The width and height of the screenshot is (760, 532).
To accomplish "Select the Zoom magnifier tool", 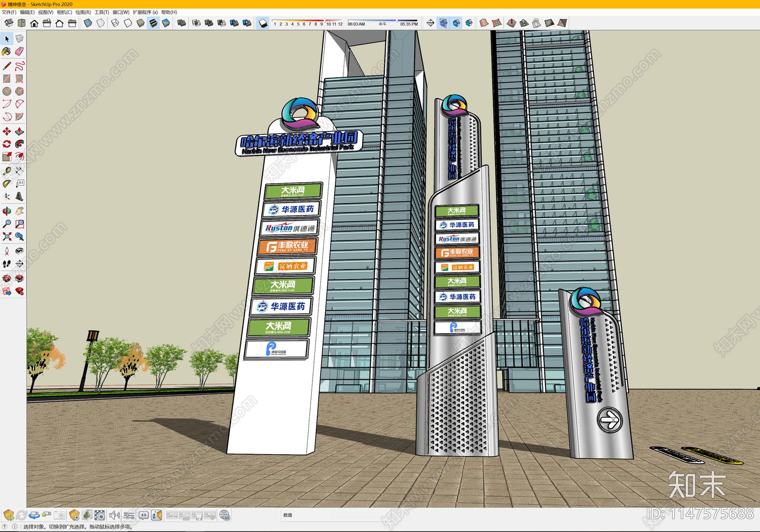I will tap(7, 224).
